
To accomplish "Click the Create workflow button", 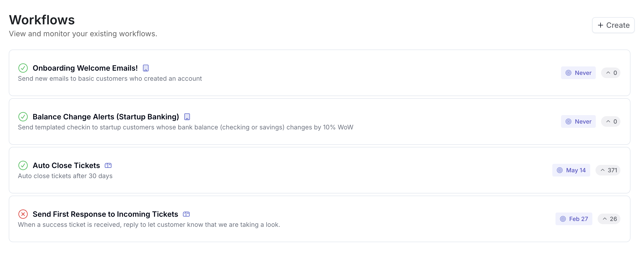I will click(613, 25).
